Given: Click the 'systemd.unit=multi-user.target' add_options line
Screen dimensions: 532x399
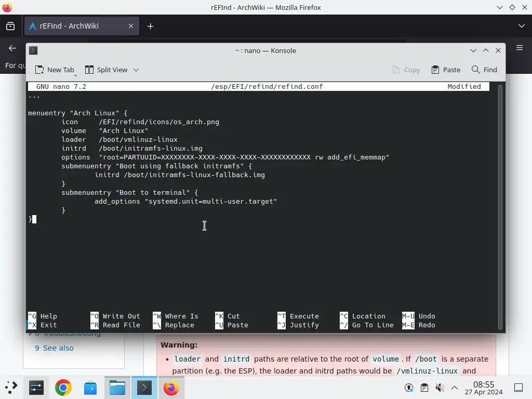Looking at the screenshot, I should click(186, 201).
